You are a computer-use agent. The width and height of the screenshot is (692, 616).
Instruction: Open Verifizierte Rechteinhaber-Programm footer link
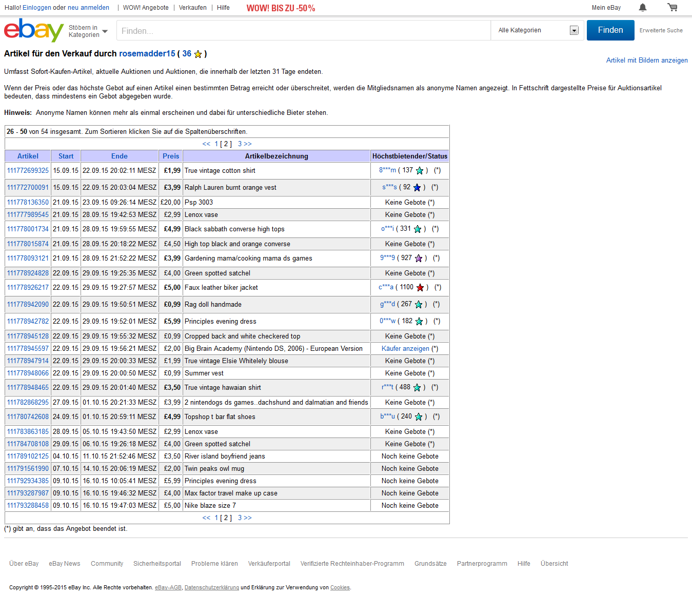[352, 564]
